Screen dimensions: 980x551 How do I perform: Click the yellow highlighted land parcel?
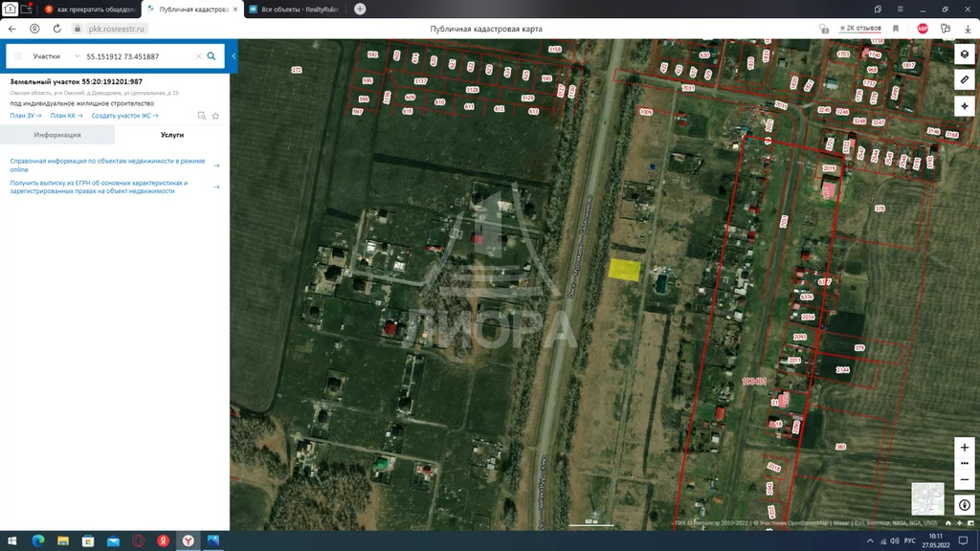coord(625,270)
